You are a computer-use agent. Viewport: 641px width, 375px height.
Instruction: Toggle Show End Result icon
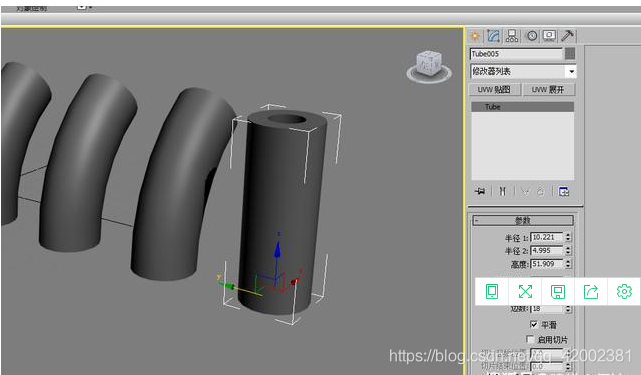point(502,191)
